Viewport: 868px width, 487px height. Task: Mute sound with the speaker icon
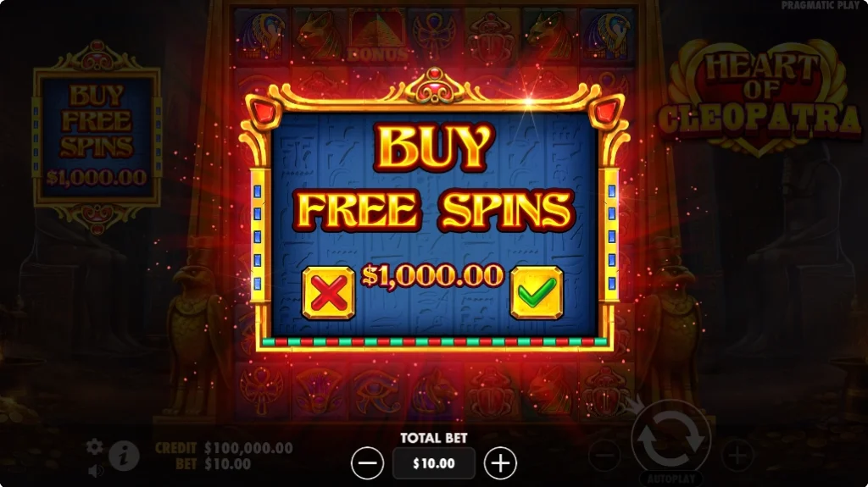click(96, 471)
